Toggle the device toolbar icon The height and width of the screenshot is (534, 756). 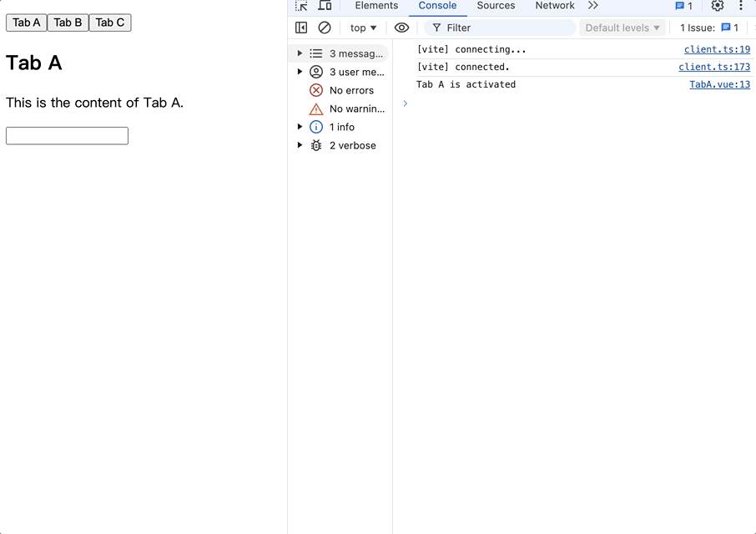click(325, 6)
